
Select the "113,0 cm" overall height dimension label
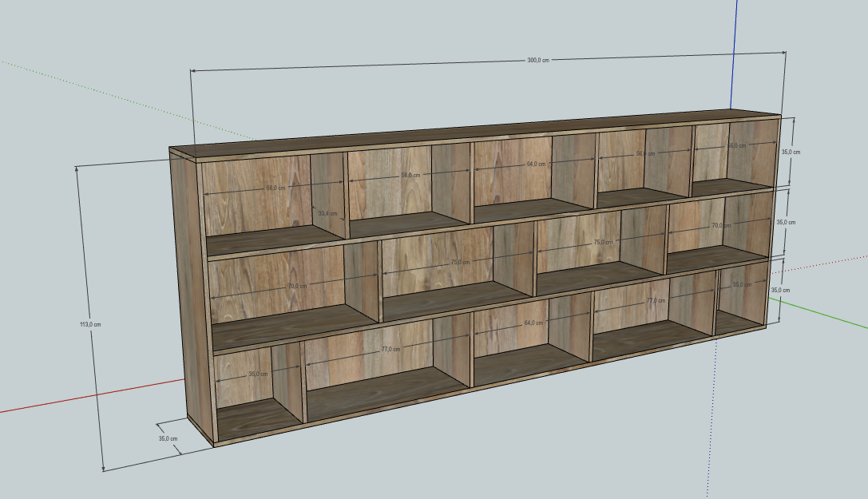(90, 324)
